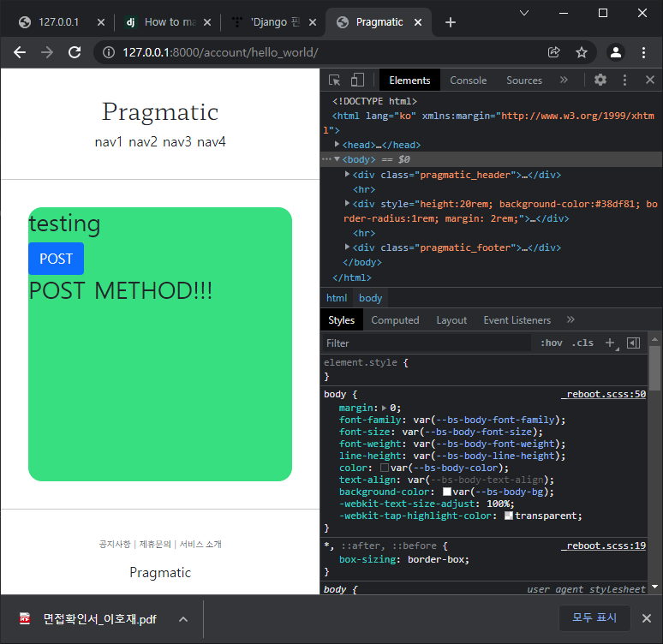Select body in the breadcrumb bar
663x644 pixels.
click(370, 298)
